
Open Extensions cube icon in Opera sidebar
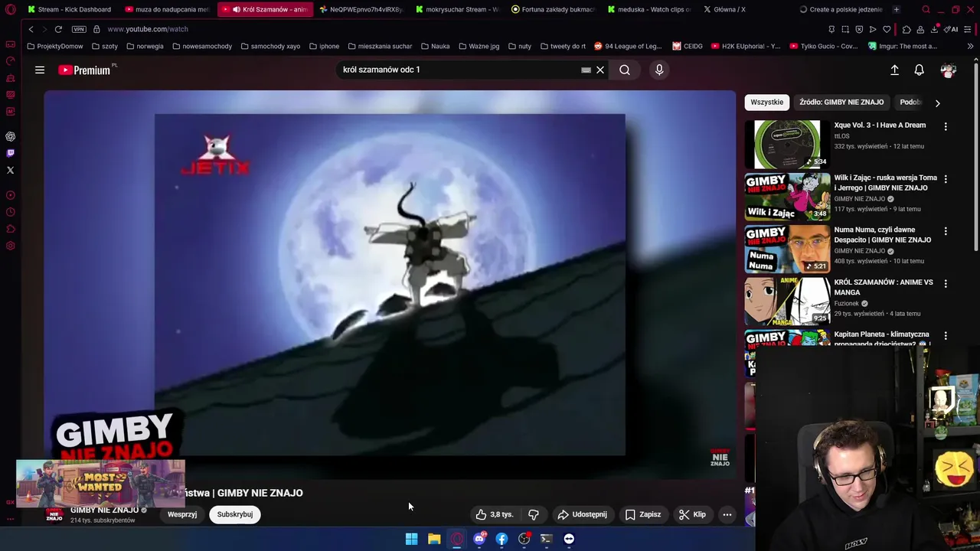pos(10,229)
